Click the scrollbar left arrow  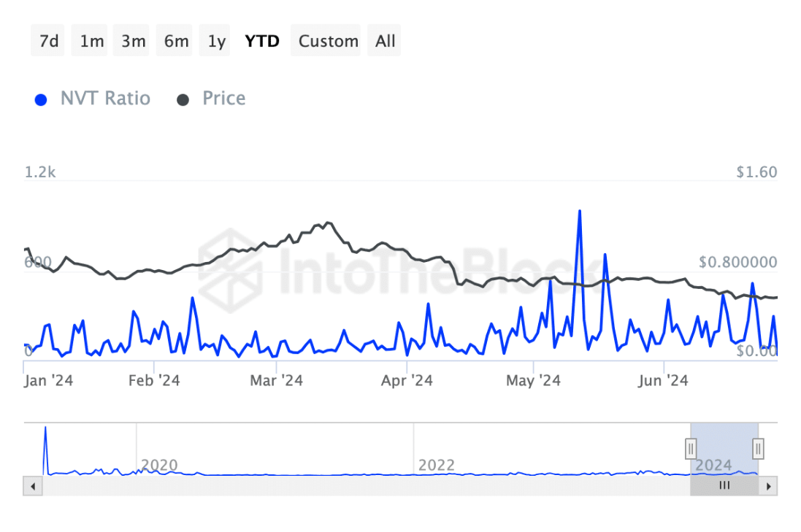tap(31, 486)
